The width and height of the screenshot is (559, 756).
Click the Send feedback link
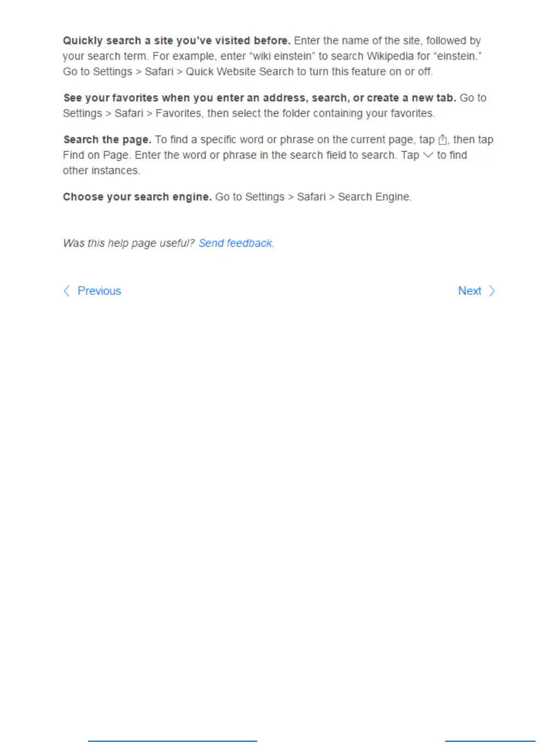tap(236, 243)
